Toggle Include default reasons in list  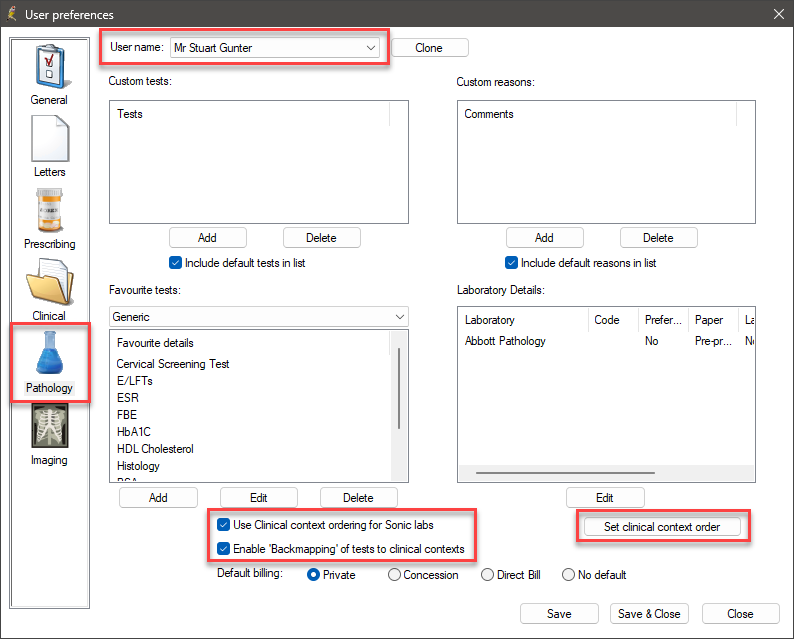(x=512, y=263)
